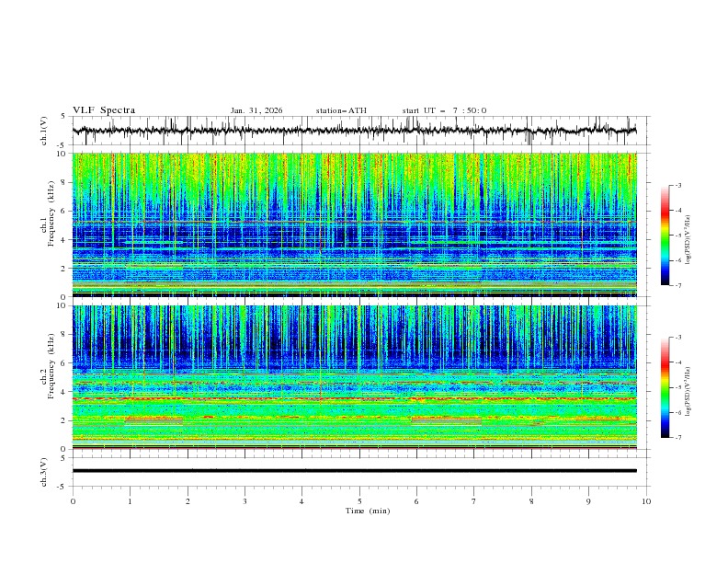Click the ch.2 'Frequency (kHz)' axis label
This screenshot has height=563, width=728.
(51, 366)
